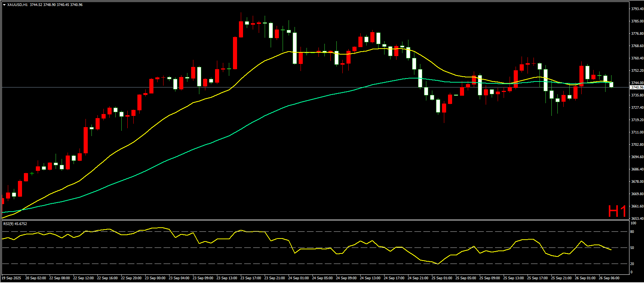Screen dimensions: 644x283
Task: Click the 25 Sep 01:00 time label
Action: tap(442, 278)
